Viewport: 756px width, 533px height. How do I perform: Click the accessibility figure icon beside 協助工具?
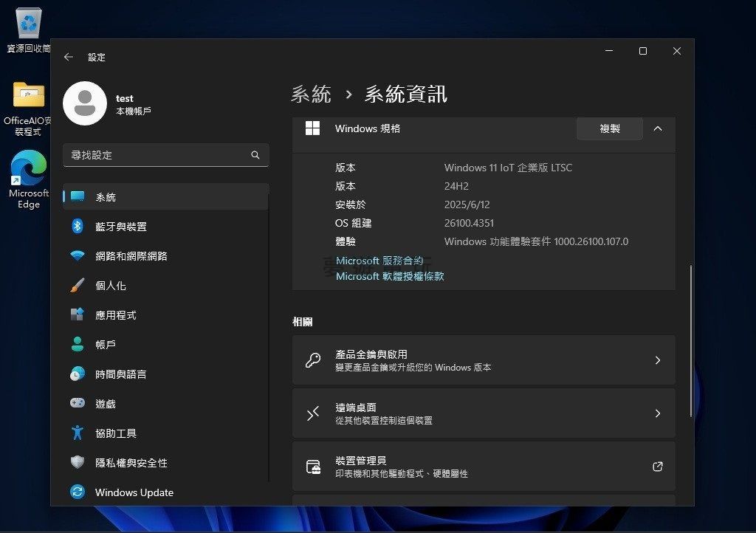coord(78,433)
